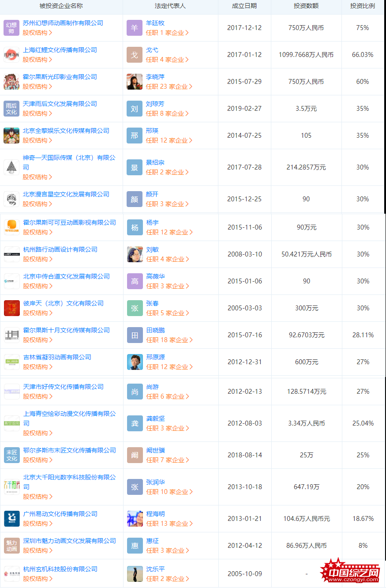Click the avatar tile for 景绍宗

tap(135, 167)
